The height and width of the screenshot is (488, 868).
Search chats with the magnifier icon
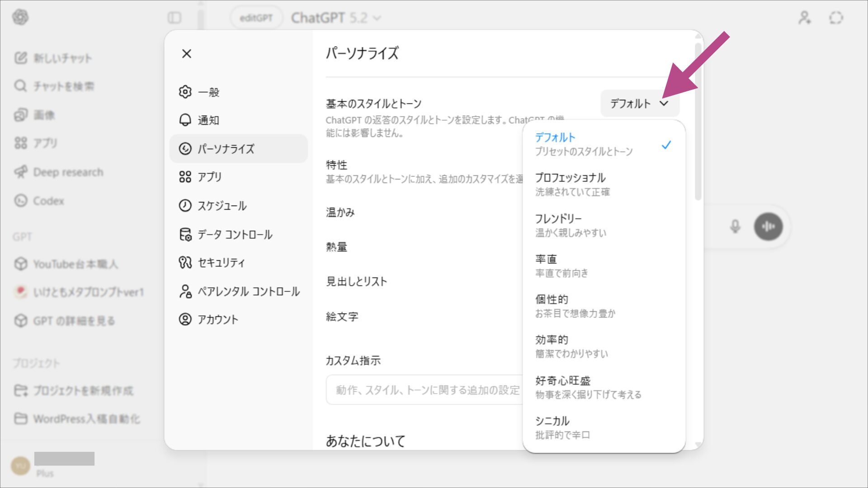tap(62, 86)
